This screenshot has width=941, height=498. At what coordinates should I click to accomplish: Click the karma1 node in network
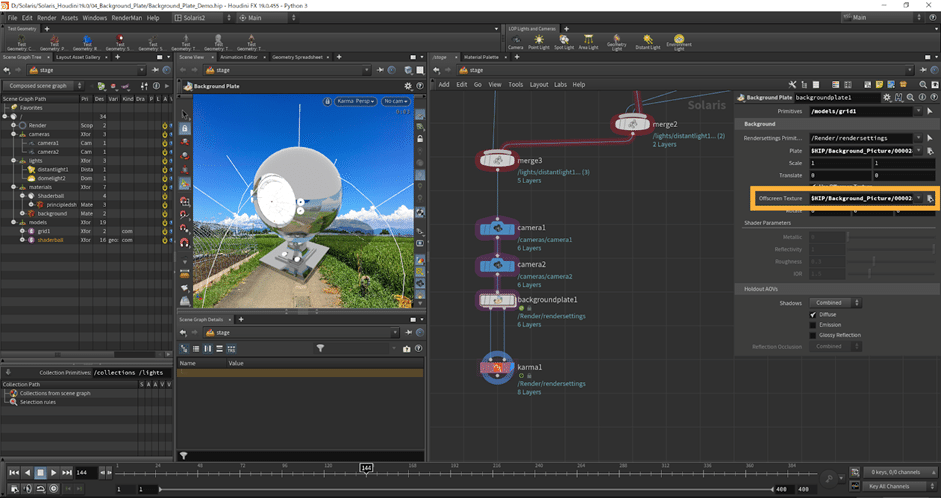pos(496,368)
